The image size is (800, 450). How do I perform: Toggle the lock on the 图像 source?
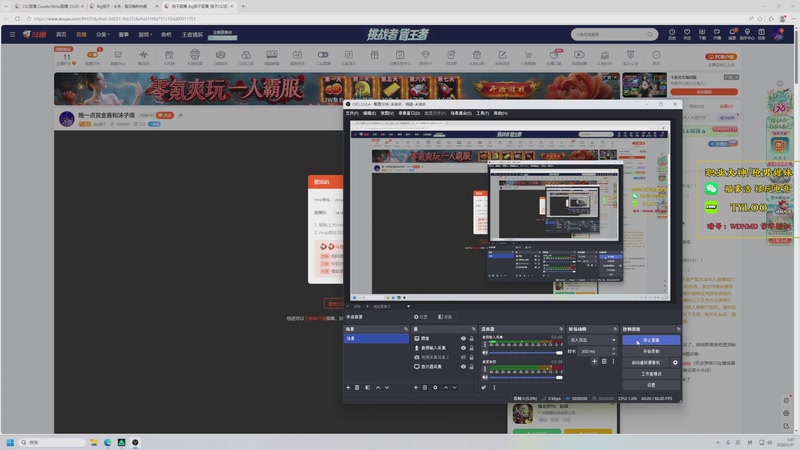471,338
